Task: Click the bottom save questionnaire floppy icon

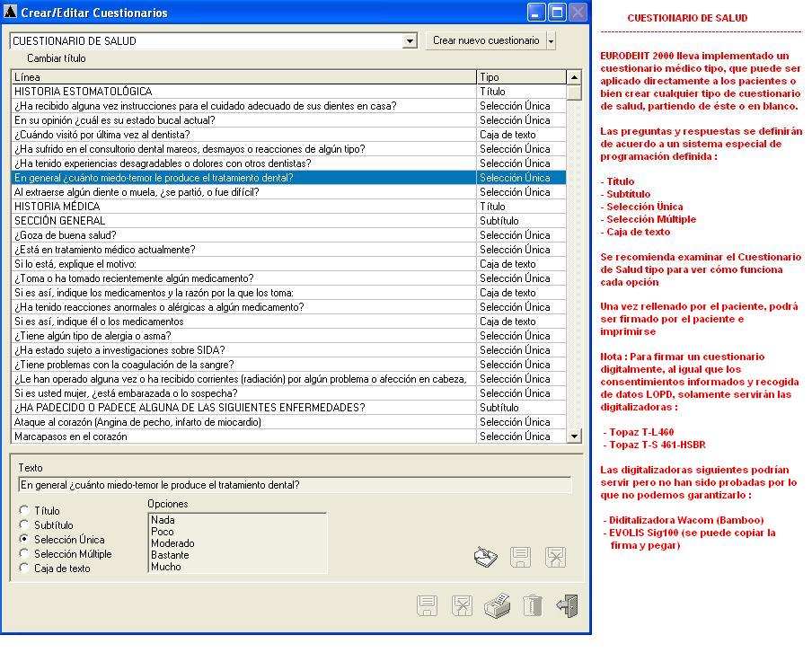Action: point(428,605)
